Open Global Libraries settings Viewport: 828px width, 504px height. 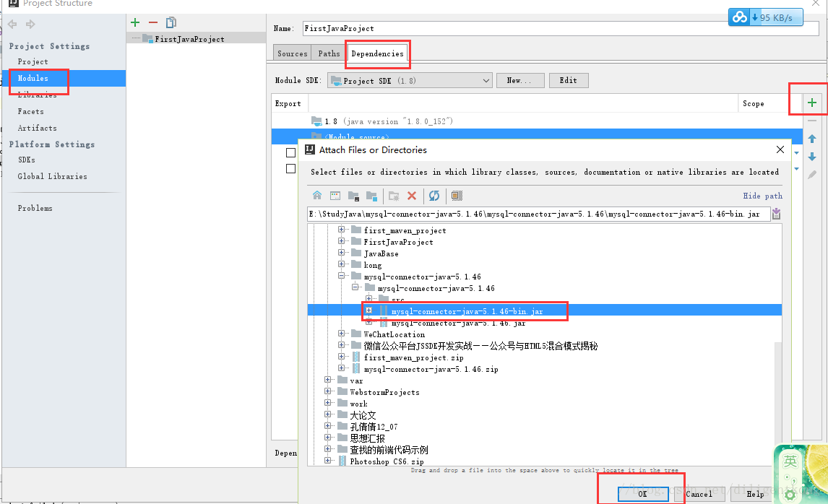pyautogui.click(x=52, y=176)
